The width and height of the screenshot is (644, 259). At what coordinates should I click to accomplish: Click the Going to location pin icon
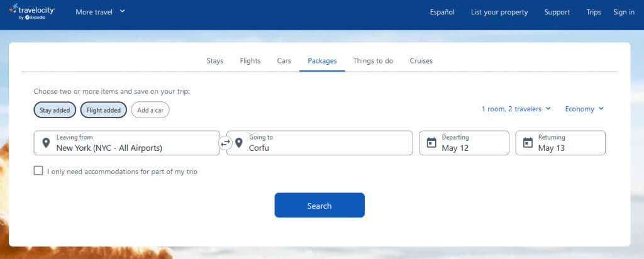click(239, 143)
